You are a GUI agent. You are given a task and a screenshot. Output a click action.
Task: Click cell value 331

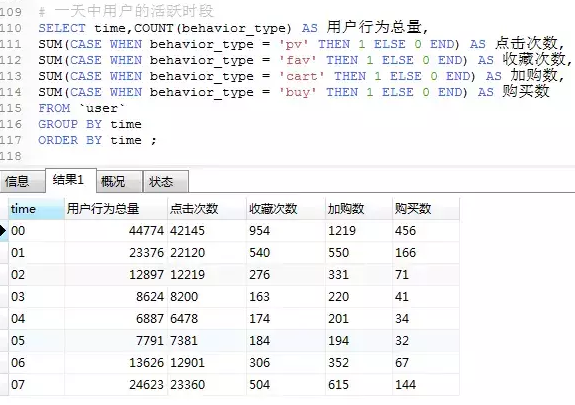click(338, 275)
